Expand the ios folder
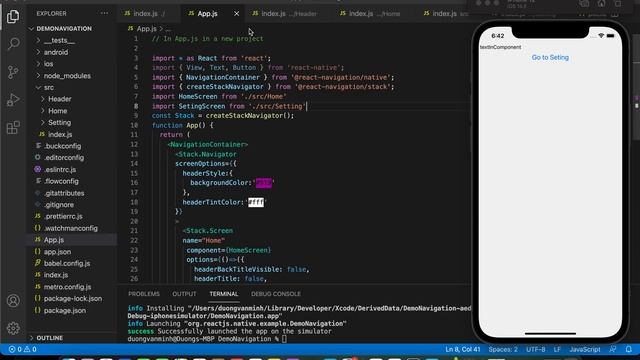 coord(49,64)
